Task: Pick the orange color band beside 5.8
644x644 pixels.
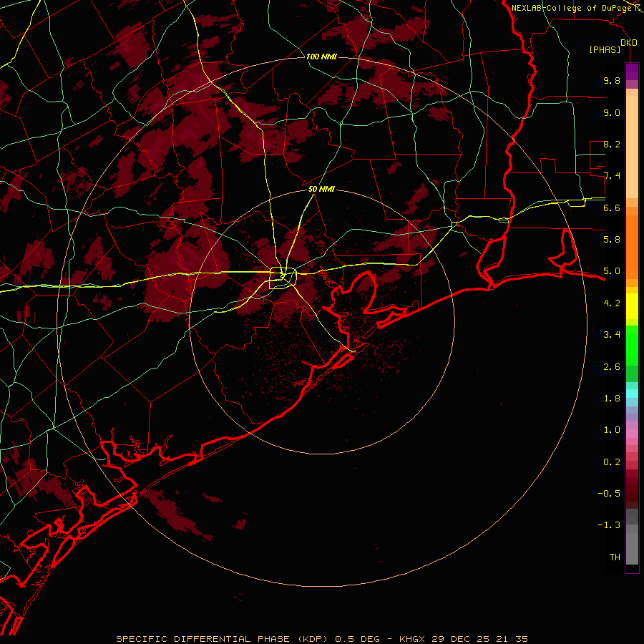Action: tap(632, 246)
